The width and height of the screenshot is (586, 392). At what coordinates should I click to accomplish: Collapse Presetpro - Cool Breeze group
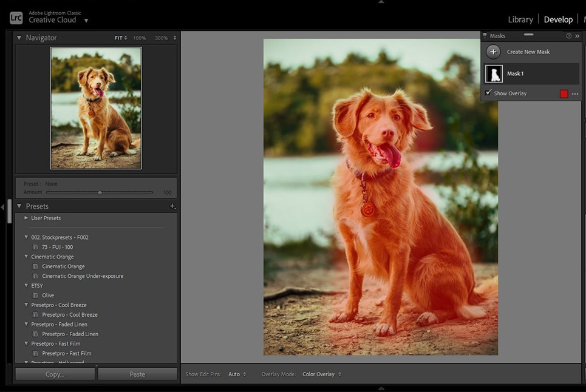click(26, 305)
